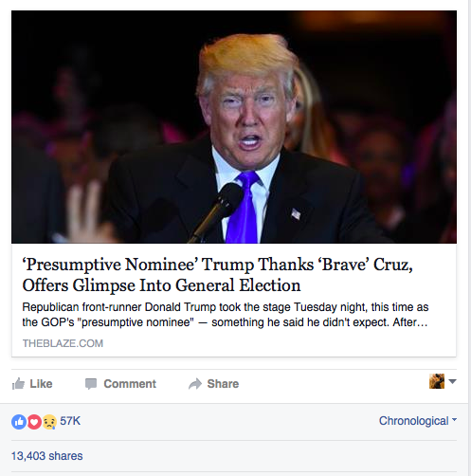Viewport: 471px width, 476px height.
Task: Open the 57K reactions count
Action: [x=70, y=421]
